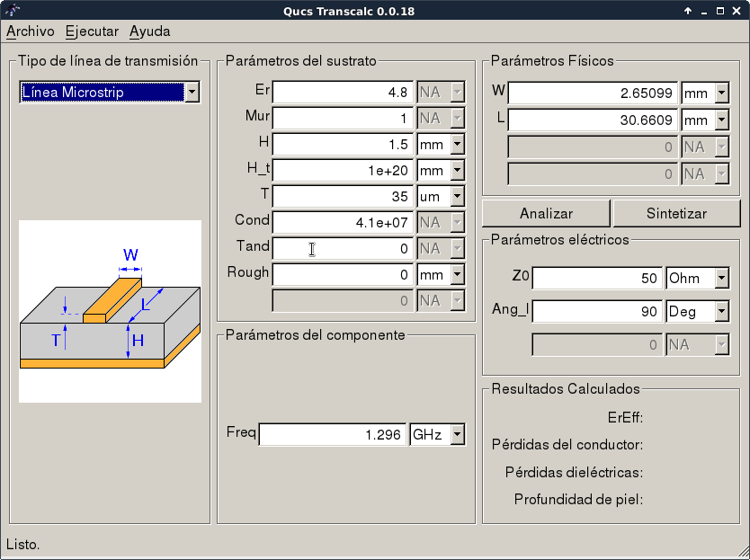Focus the Cond conductivity input field
Image resolution: width=750 pixels, height=560 pixels.
(343, 222)
